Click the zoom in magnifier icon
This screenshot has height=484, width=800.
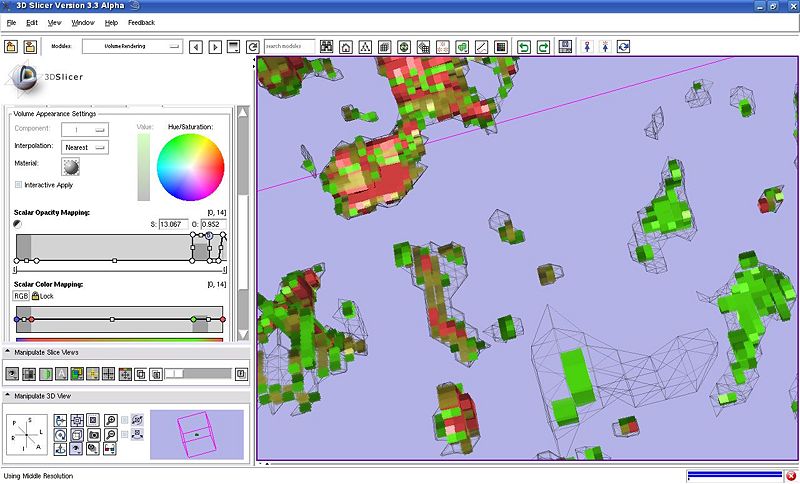(x=111, y=421)
